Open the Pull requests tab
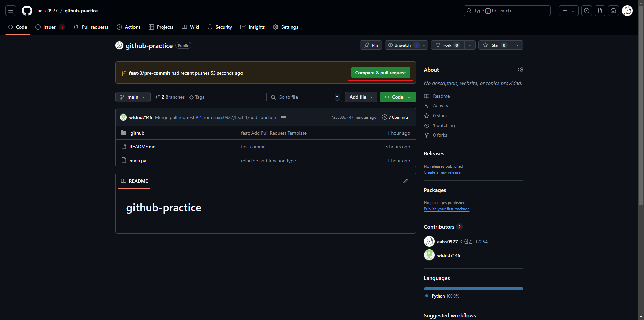 (91, 27)
